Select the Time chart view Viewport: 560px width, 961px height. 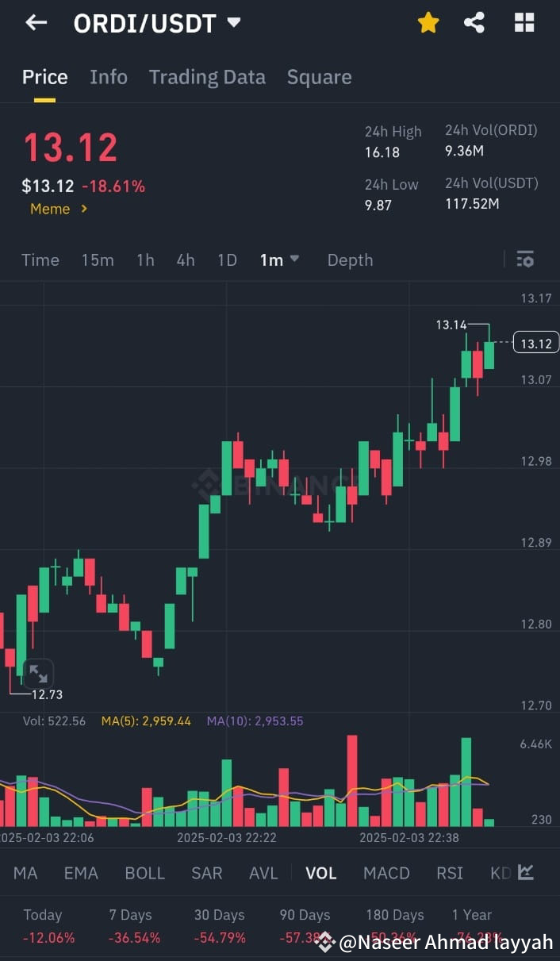(x=40, y=259)
